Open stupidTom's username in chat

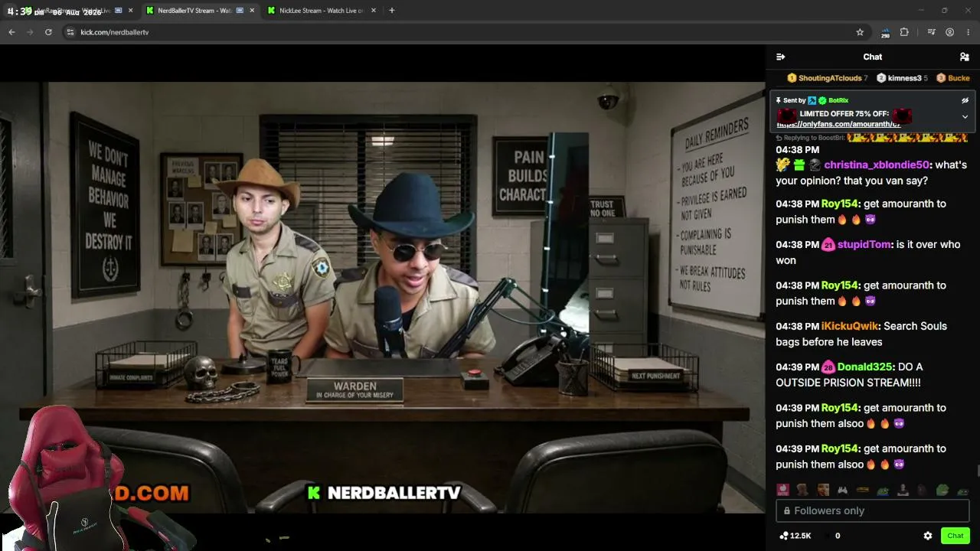(864, 245)
